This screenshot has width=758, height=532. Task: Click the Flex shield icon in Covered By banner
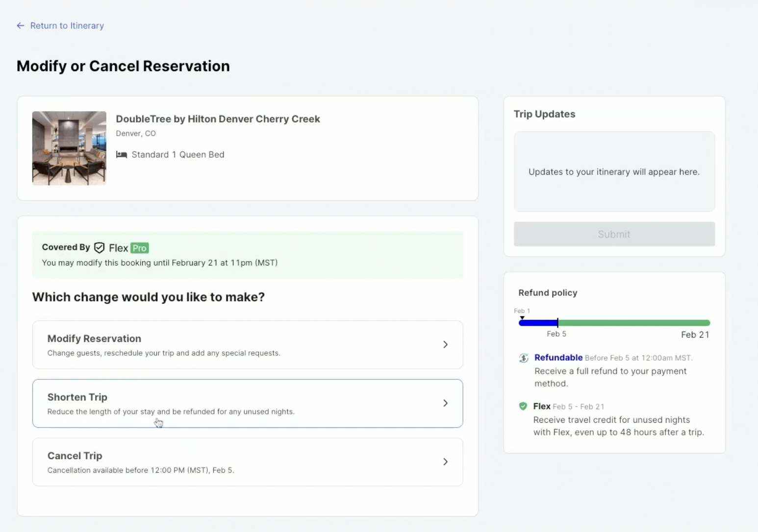click(x=100, y=248)
